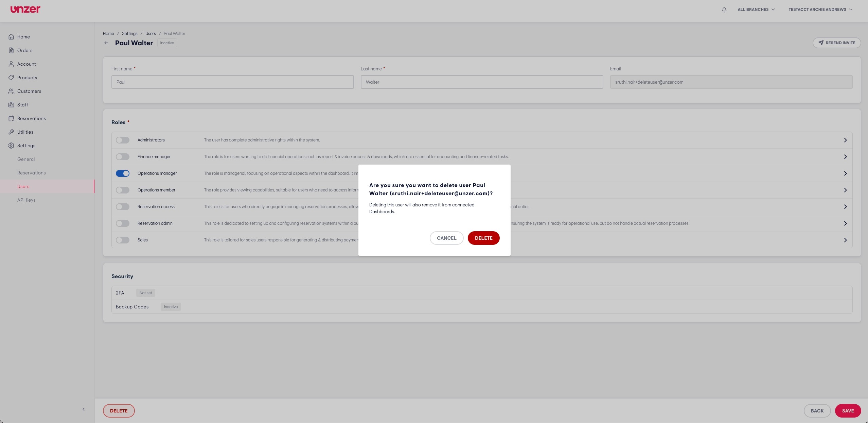Click the outlined Delete button in the footer
The height and width of the screenshot is (423, 868).
point(119,411)
